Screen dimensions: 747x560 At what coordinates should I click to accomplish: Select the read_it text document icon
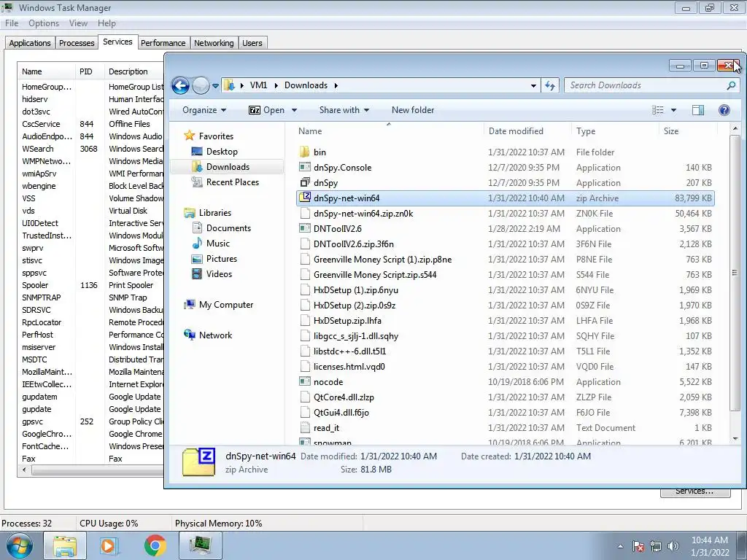(305, 427)
